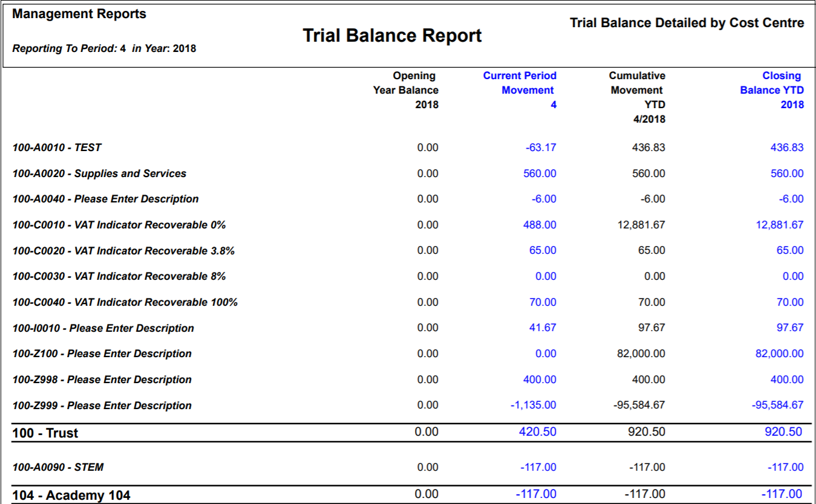Click the Closing Balance YTD column header

[772, 90]
